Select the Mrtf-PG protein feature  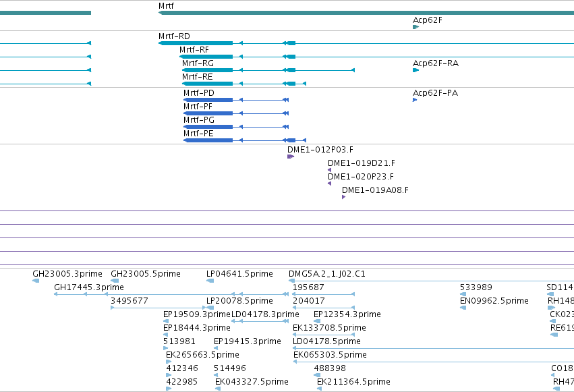[236, 127]
